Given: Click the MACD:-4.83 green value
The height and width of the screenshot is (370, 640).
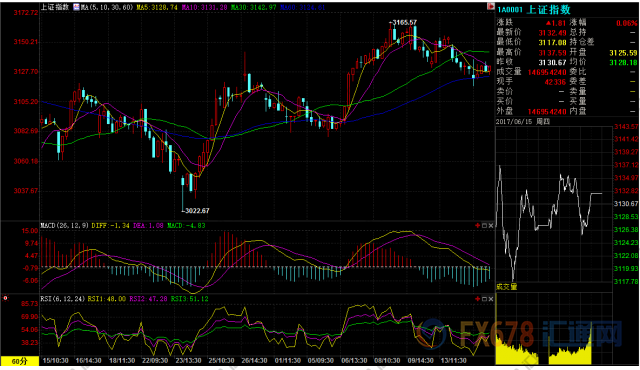Looking at the screenshot, I should (186, 226).
